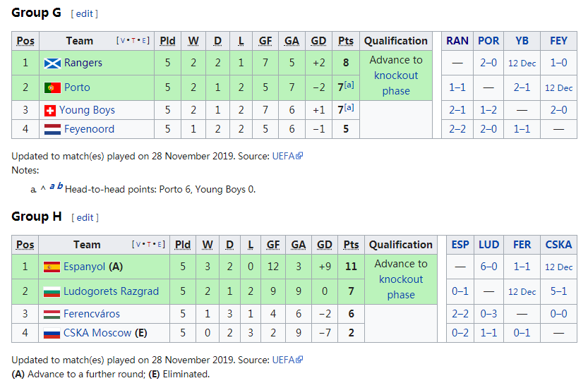Open the Group H edit link

[x=85, y=218]
